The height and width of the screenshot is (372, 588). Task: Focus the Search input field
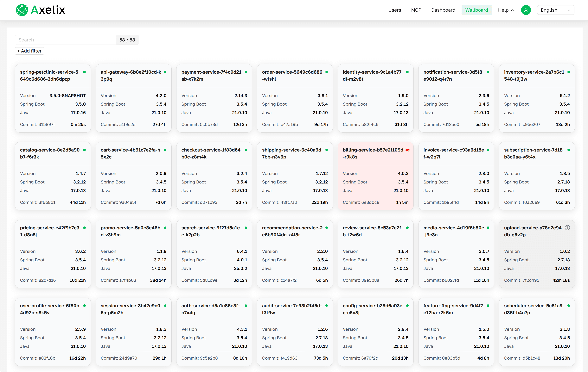click(x=65, y=40)
